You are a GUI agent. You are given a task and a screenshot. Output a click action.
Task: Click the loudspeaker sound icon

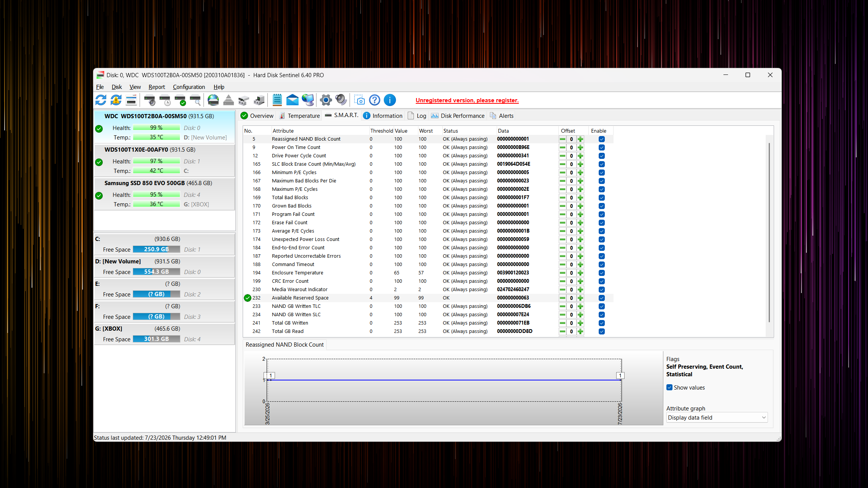click(341, 100)
